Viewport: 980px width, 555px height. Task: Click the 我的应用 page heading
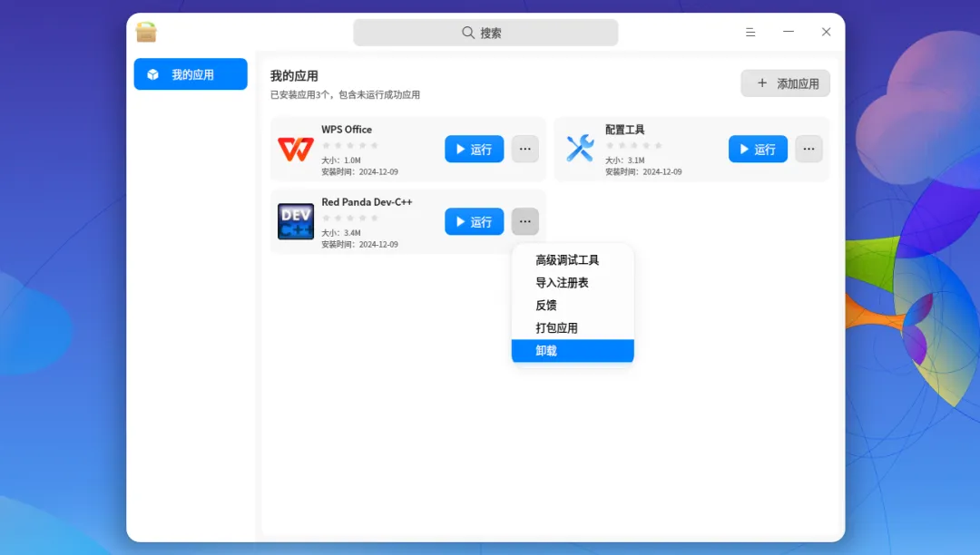click(x=294, y=76)
